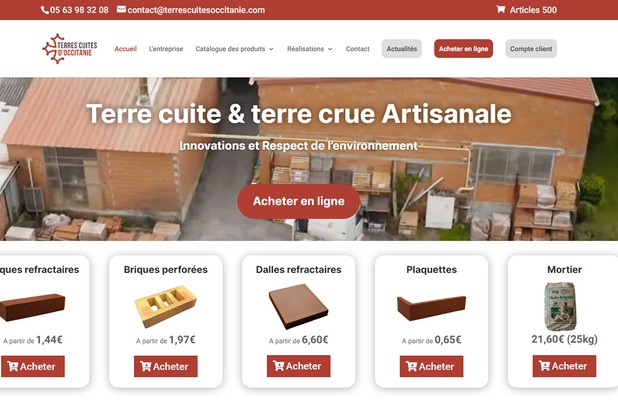Go to the L'entreprise page
This screenshot has width=618, height=412.
166,49
